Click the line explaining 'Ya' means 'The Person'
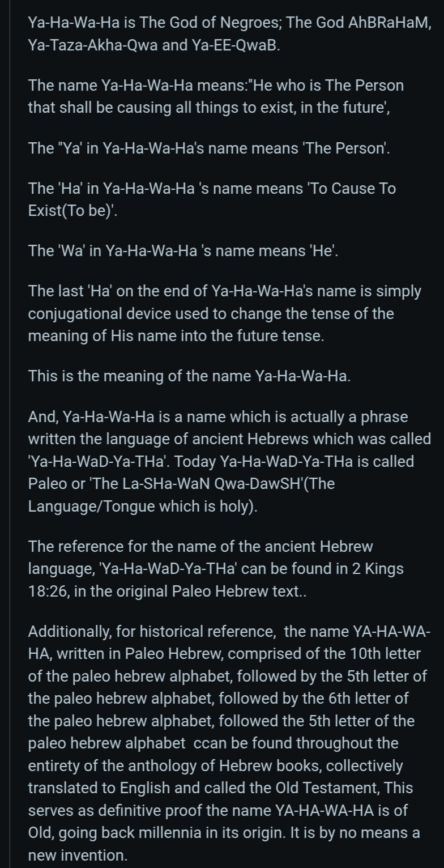The image size is (444, 868). 209,148
